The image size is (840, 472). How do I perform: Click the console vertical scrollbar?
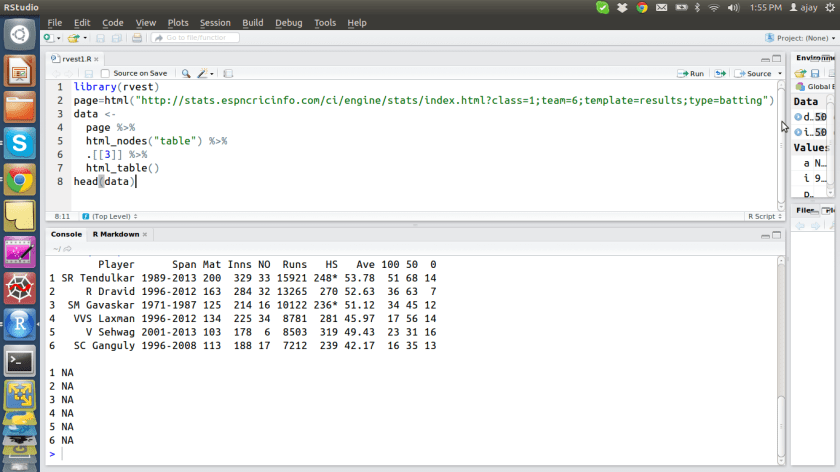781,361
